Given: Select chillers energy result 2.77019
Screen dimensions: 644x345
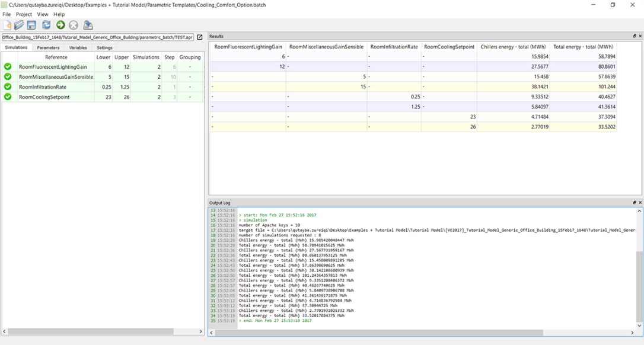Looking at the screenshot, I should coord(513,127).
